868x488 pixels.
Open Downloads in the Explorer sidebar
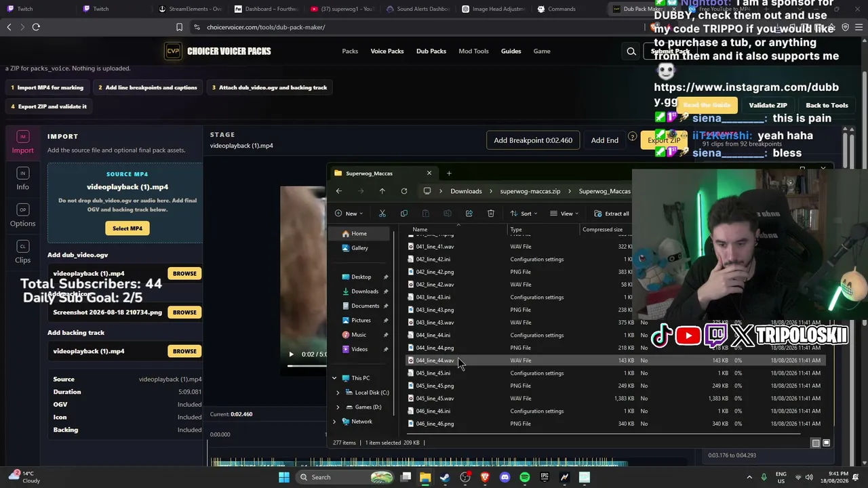pyautogui.click(x=364, y=291)
